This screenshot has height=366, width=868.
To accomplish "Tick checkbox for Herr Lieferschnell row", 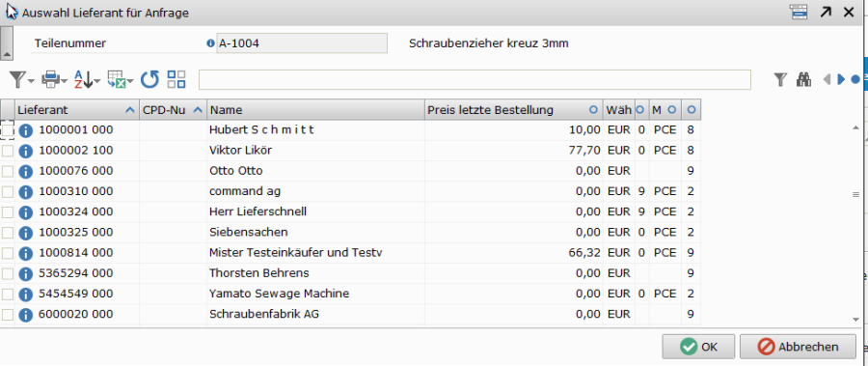I will click(x=7, y=211).
